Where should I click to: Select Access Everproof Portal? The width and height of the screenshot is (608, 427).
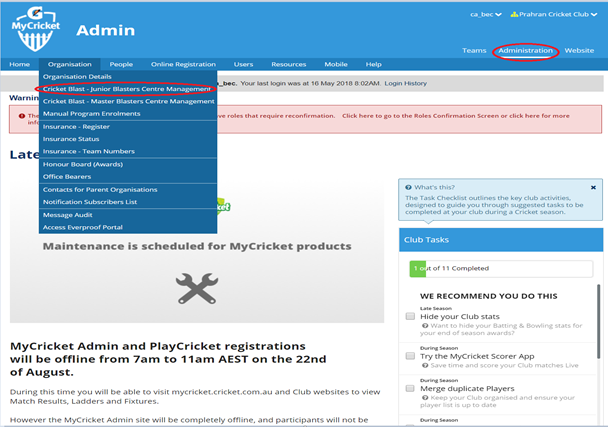(128, 227)
